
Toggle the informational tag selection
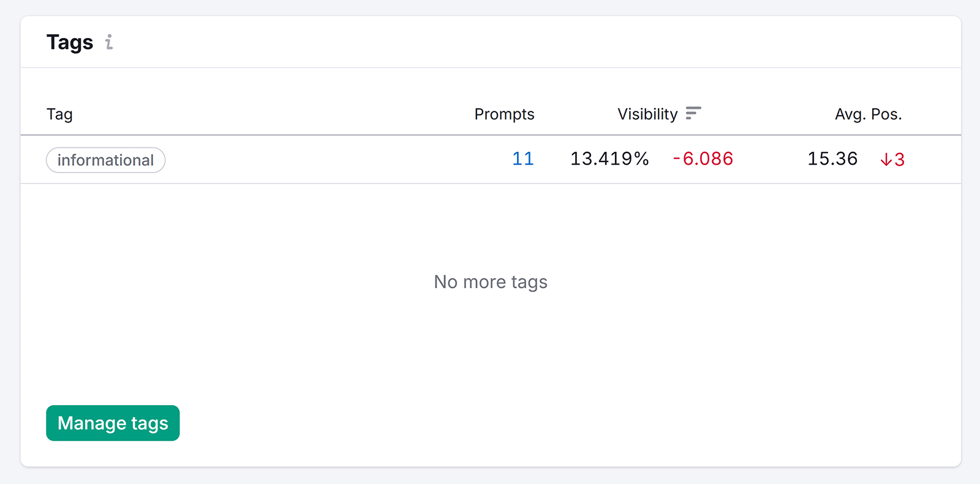tap(105, 160)
